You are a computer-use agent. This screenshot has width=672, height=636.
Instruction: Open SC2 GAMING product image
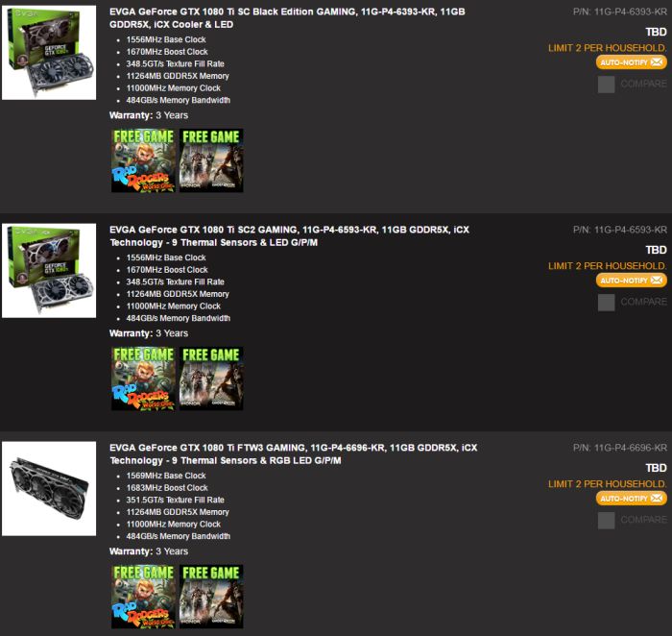click(x=49, y=270)
